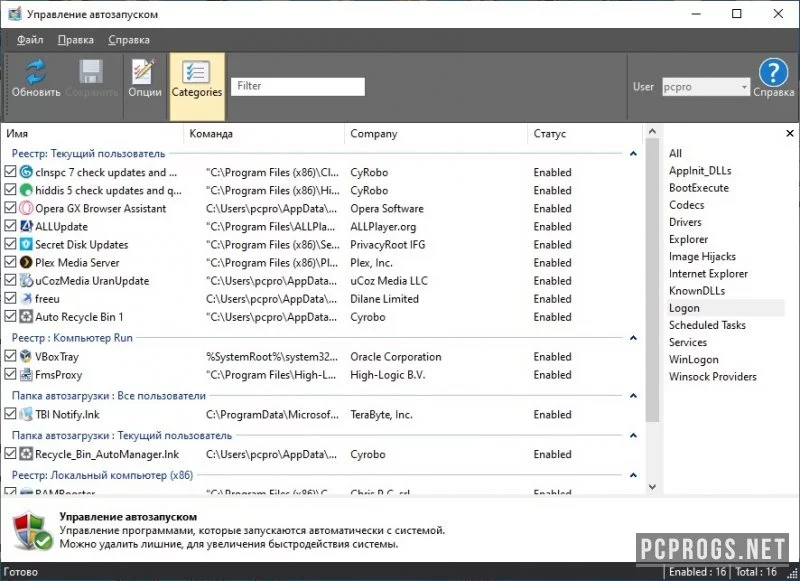This screenshot has width=800, height=581.
Task: Open Опции notepad icon
Action: coord(143,71)
